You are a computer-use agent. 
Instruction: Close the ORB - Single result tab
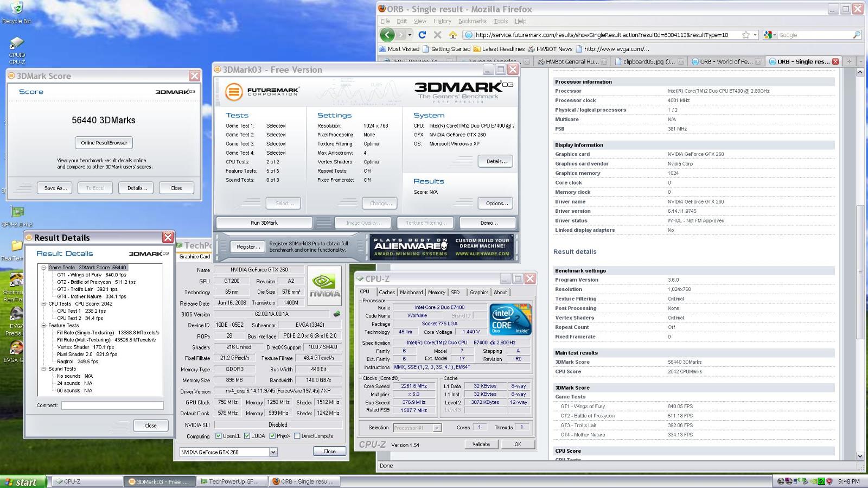[835, 61]
